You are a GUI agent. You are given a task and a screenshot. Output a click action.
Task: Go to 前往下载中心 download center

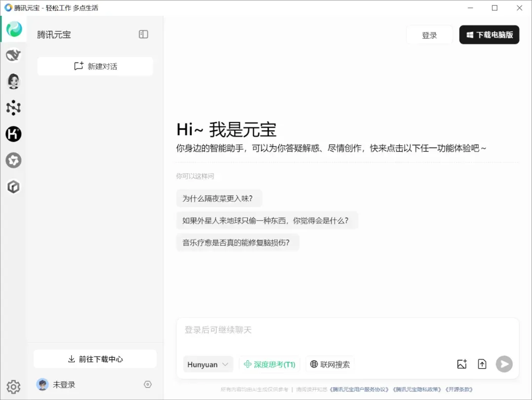point(96,359)
